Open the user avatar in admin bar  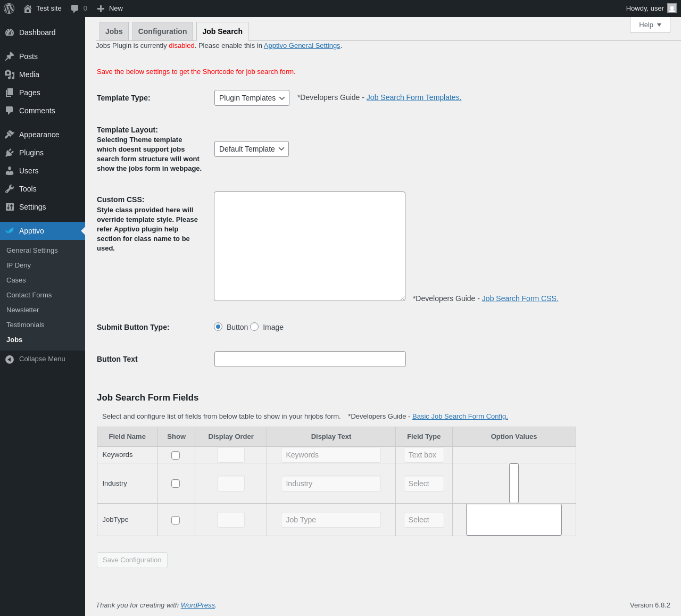pos(672,9)
